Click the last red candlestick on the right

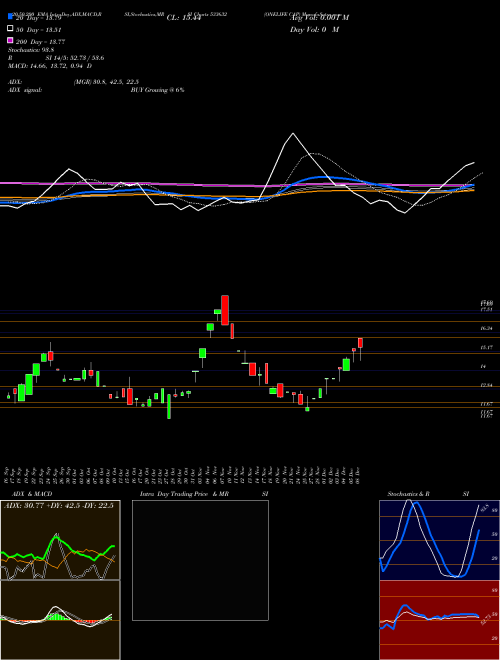click(x=360, y=343)
